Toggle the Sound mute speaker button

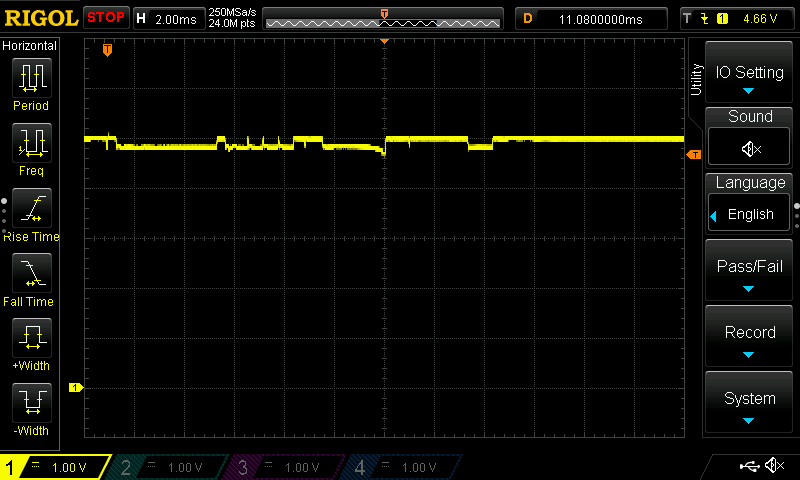pyautogui.click(x=750, y=148)
